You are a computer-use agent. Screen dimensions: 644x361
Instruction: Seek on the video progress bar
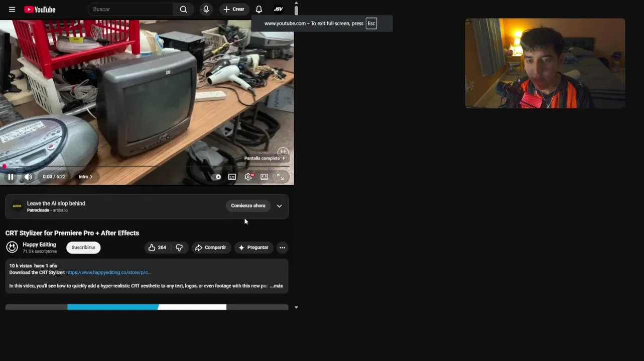[147, 166]
